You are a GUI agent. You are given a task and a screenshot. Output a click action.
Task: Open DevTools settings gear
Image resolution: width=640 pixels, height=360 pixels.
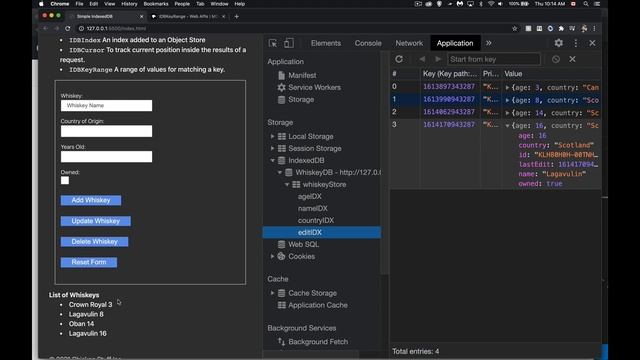click(x=558, y=43)
